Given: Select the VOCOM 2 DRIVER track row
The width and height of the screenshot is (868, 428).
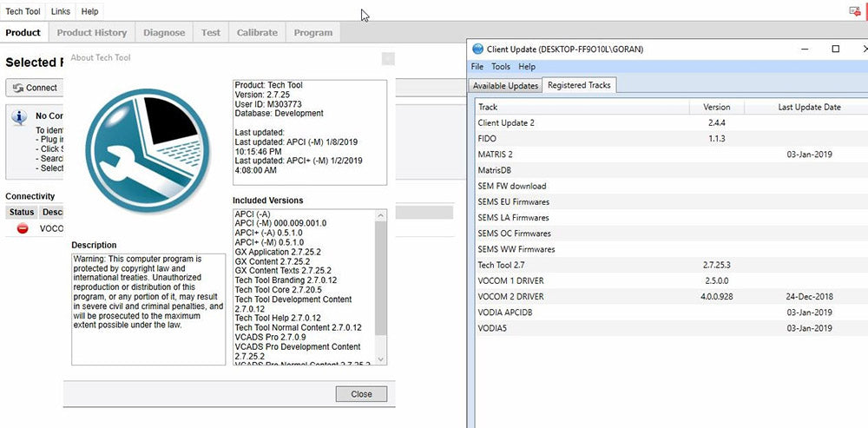Looking at the screenshot, I should [510, 296].
